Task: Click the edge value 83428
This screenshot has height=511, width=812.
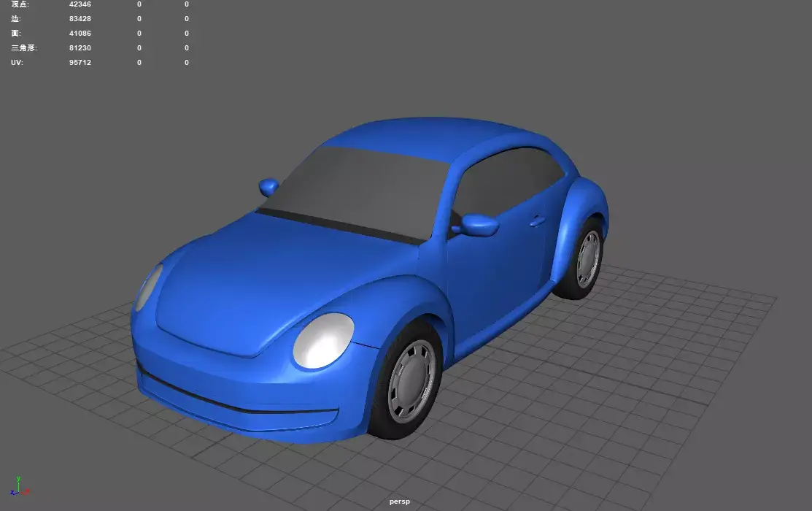Action: (80, 19)
